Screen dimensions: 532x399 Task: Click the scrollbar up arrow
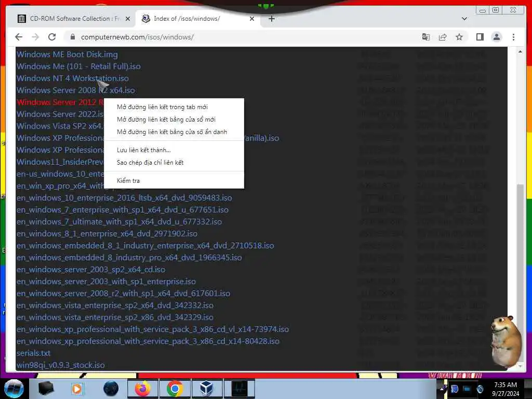(520, 51)
